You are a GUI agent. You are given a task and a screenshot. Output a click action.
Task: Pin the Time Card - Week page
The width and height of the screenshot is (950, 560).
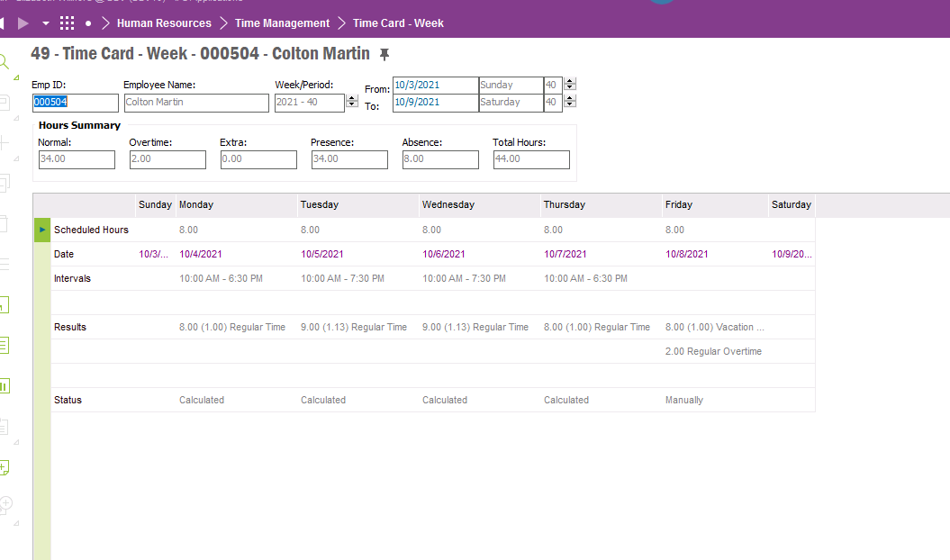(385, 55)
